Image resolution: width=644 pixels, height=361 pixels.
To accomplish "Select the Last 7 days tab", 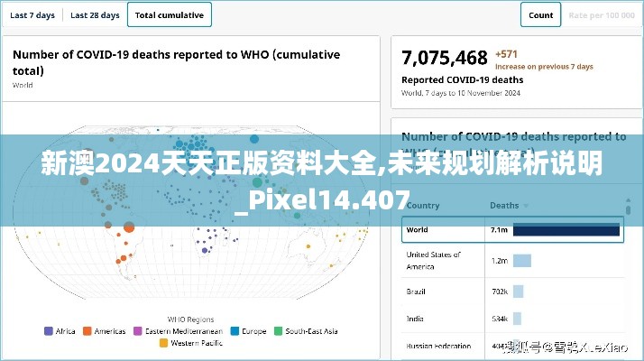I will click(32, 15).
